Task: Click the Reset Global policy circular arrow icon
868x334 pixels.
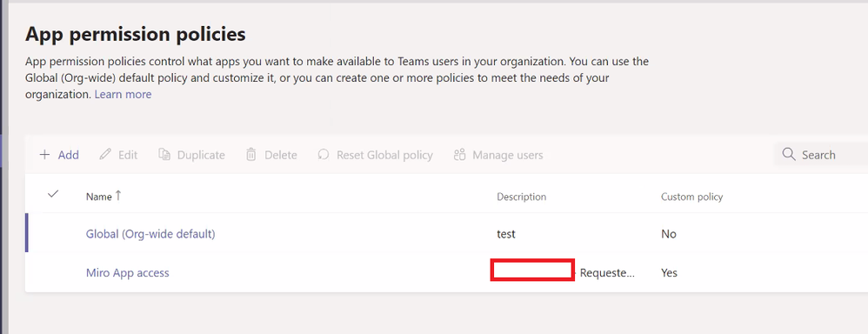Action: (324, 155)
